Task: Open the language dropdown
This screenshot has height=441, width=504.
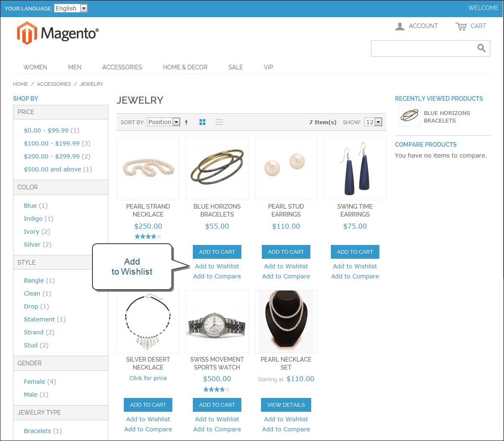Action: [x=71, y=8]
